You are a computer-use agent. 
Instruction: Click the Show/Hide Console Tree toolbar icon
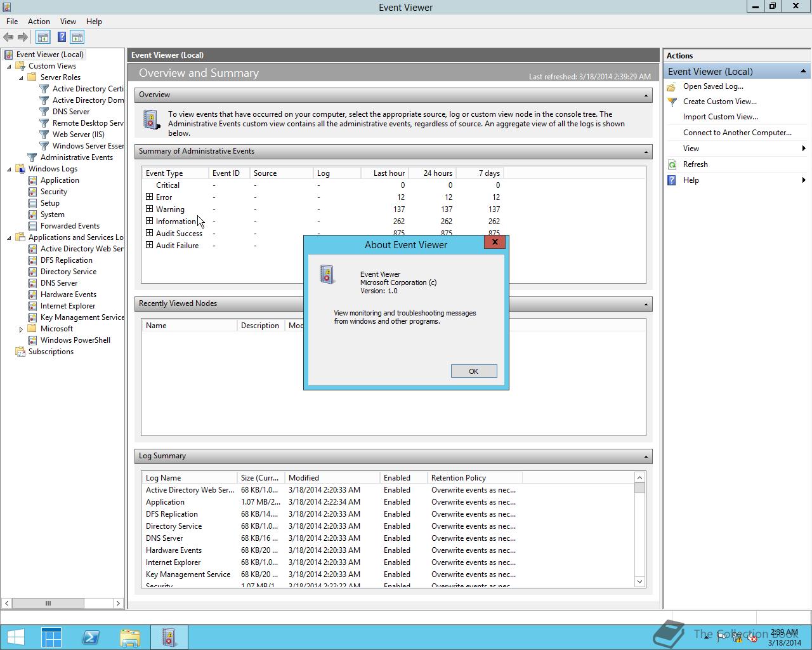tap(43, 37)
